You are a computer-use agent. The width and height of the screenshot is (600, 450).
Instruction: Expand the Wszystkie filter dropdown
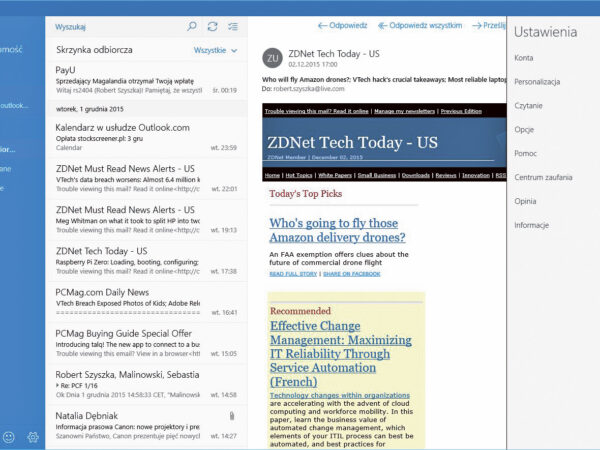(x=215, y=49)
